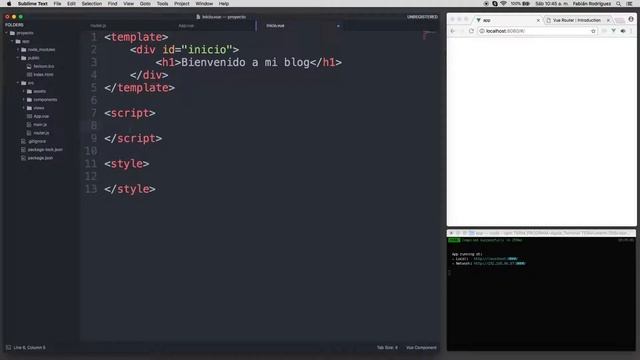The image size is (640, 360).
Task: Expand the components folder
Action: (24, 100)
